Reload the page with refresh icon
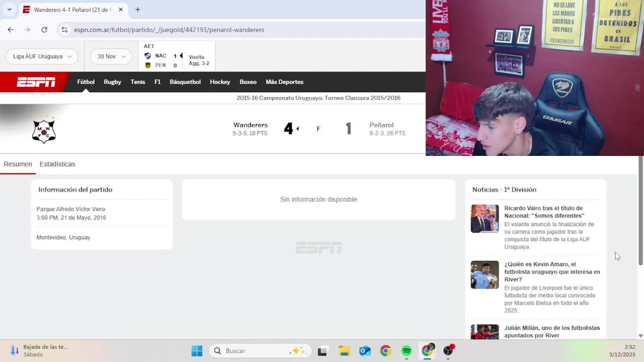Viewport: 644px width, 362px height. [44, 30]
